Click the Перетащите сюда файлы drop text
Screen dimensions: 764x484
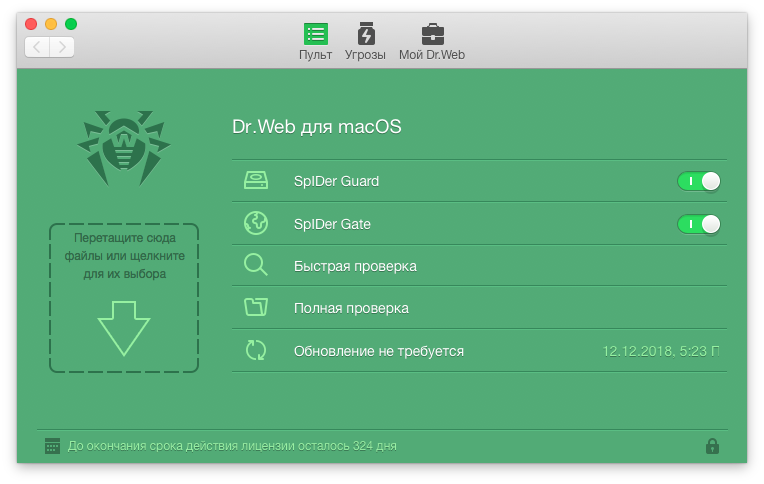pos(125,256)
